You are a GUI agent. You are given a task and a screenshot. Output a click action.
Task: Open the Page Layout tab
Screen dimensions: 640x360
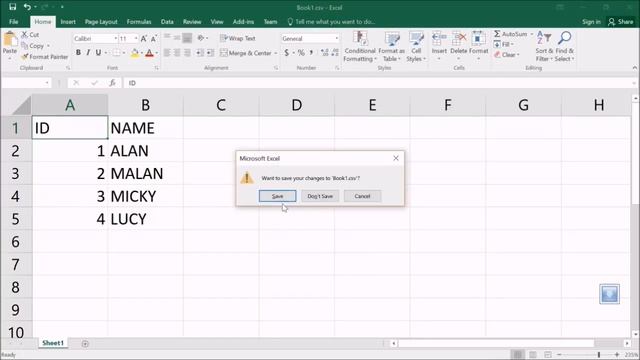coord(101,22)
